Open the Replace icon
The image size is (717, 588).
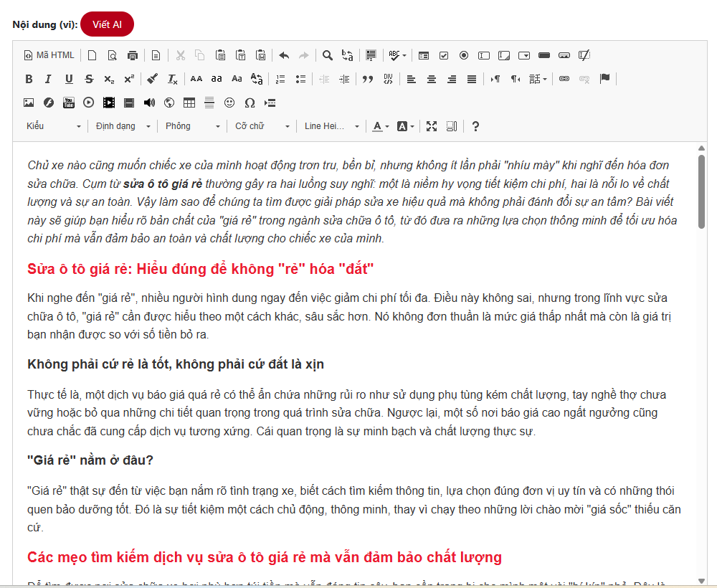click(x=348, y=55)
